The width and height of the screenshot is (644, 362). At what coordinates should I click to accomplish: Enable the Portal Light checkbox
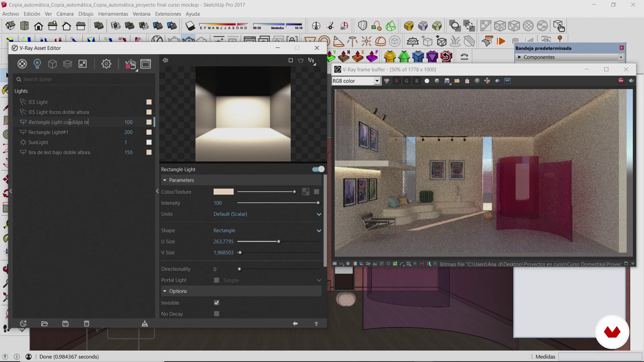[x=217, y=280]
